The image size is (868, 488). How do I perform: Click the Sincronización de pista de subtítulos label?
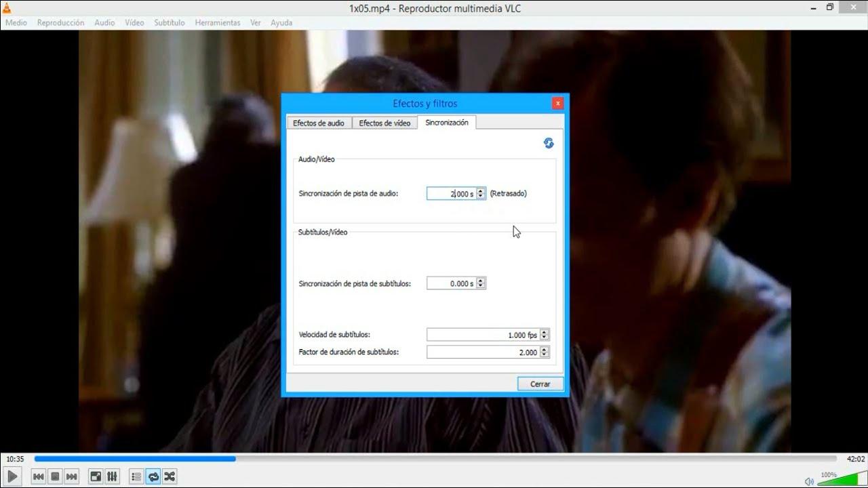(x=355, y=283)
